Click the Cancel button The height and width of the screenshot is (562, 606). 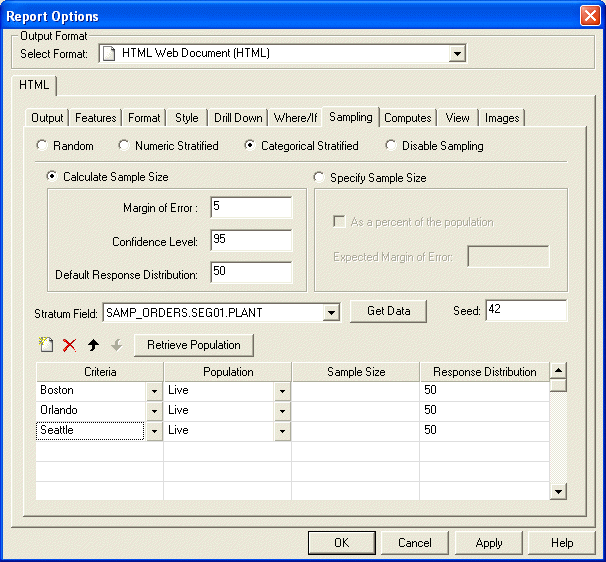click(x=415, y=543)
